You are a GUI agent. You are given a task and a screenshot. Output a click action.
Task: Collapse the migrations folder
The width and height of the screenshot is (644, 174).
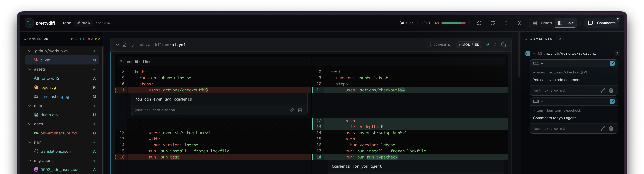click(30, 160)
